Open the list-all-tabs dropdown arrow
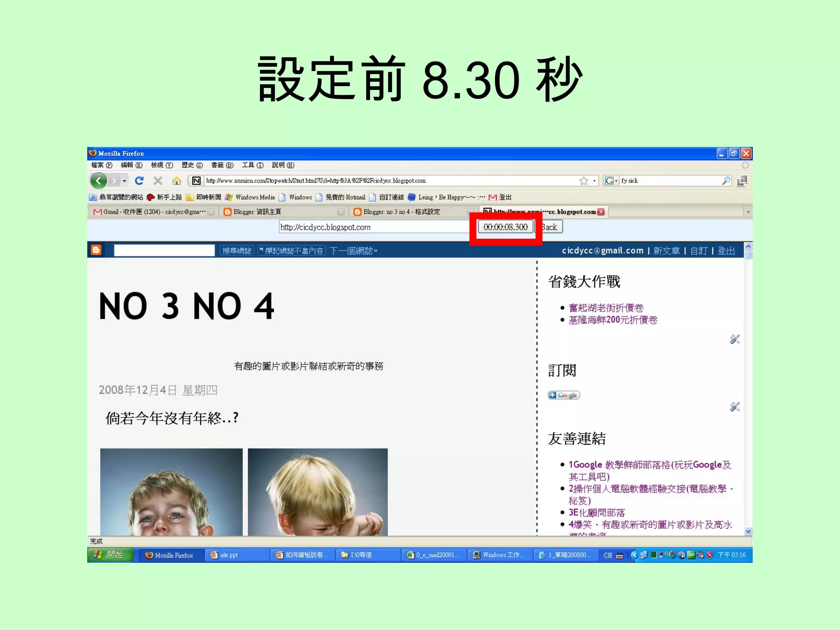 (748, 212)
